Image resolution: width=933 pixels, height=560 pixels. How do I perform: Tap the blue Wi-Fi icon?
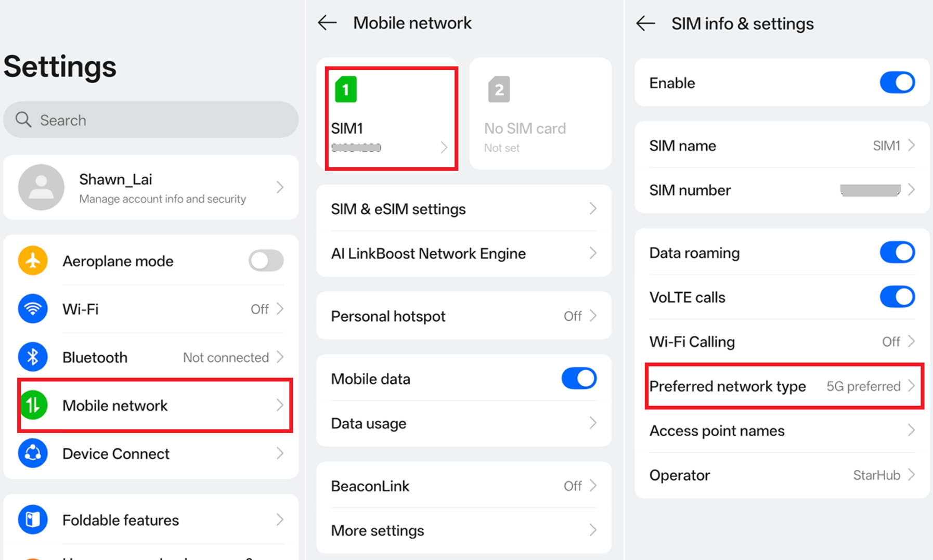coord(33,309)
